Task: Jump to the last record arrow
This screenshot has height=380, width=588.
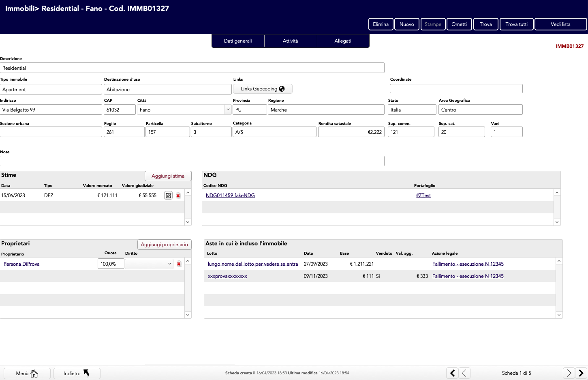Action: coord(581,373)
